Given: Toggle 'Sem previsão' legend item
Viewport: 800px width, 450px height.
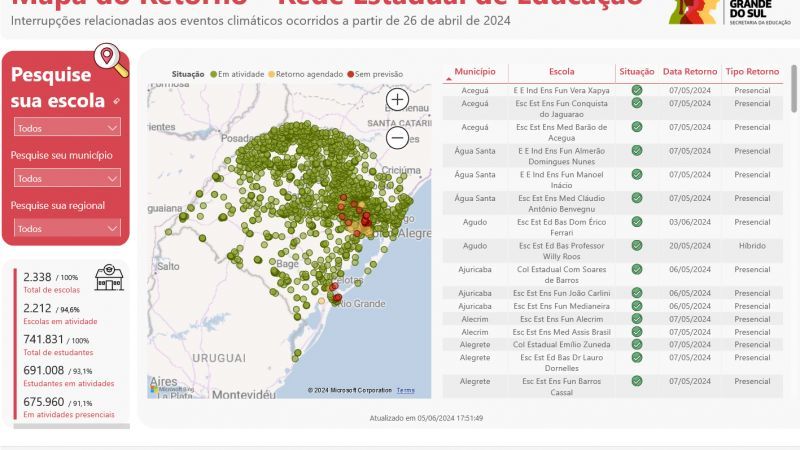Looking at the screenshot, I should tap(375, 74).
